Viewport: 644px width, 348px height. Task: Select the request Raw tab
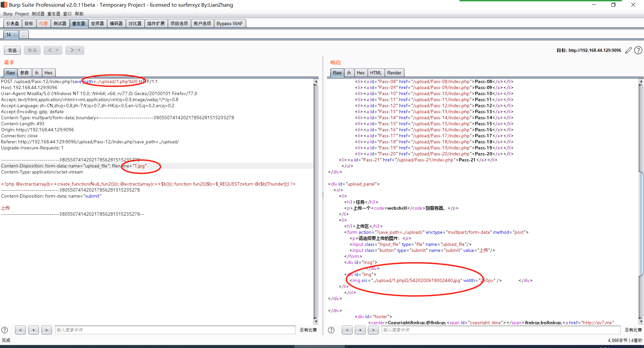10,73
